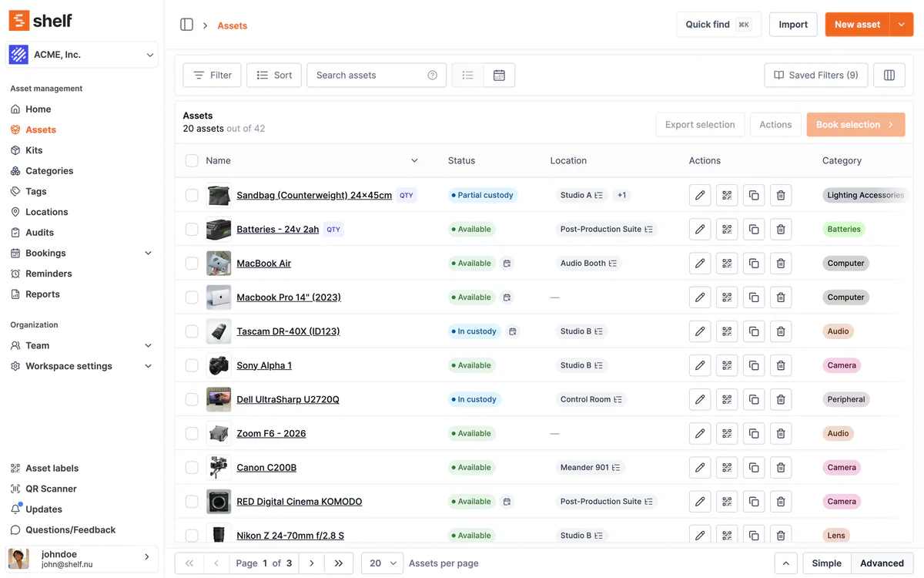
Task: Delete the Macbook Pro 14" (2023) asset
Action: tap(781, 297)
